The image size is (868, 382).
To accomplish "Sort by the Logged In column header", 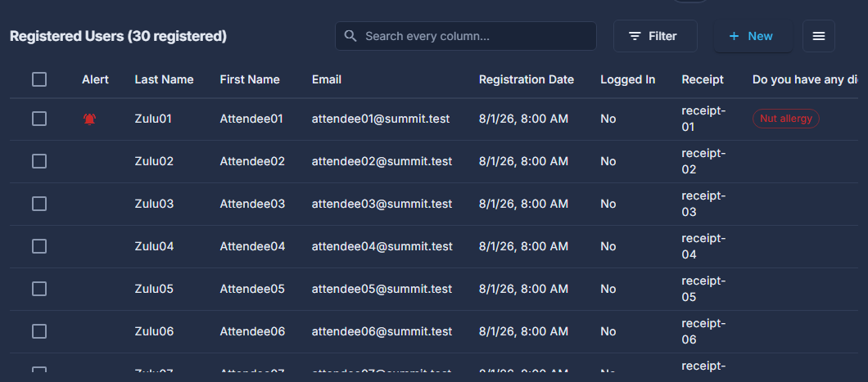I will click(x=628, y=79).
